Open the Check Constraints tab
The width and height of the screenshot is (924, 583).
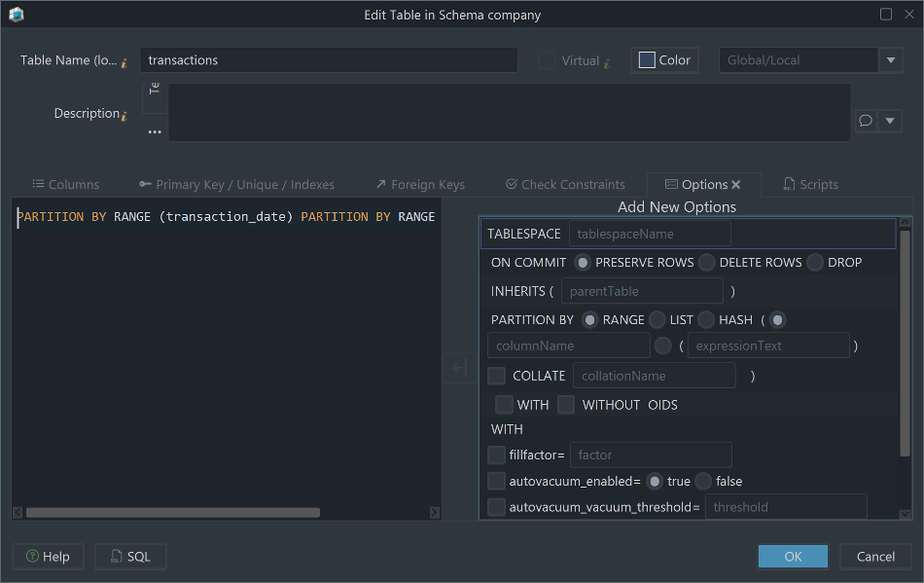click(566, 185)
